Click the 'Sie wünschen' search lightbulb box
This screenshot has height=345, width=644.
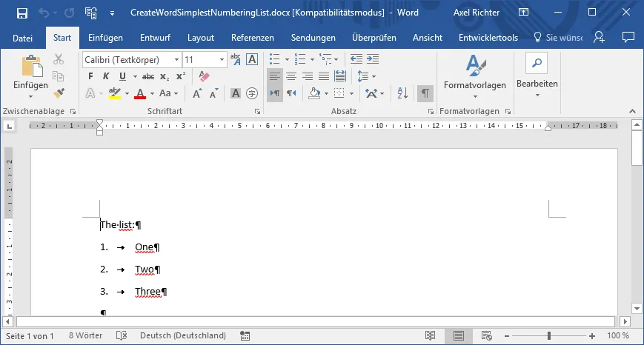click(558, 38)
